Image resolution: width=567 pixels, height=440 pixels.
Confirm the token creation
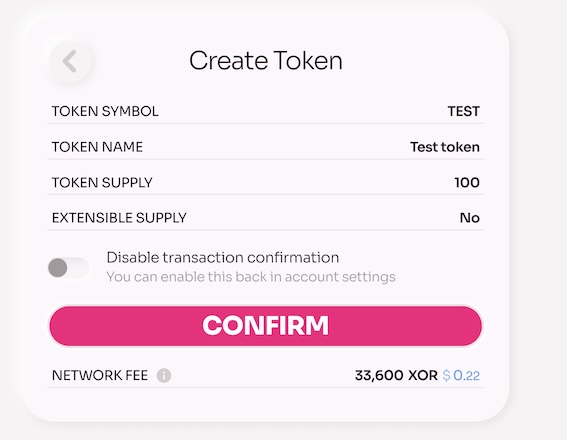coord(266,326)
